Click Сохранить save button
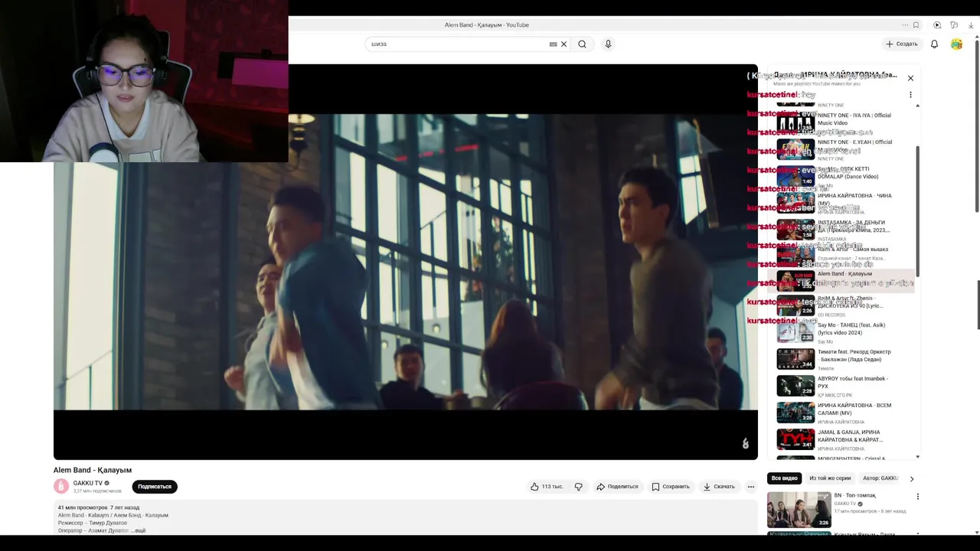This screenshot has height=551, width=980. coord(671,487)
